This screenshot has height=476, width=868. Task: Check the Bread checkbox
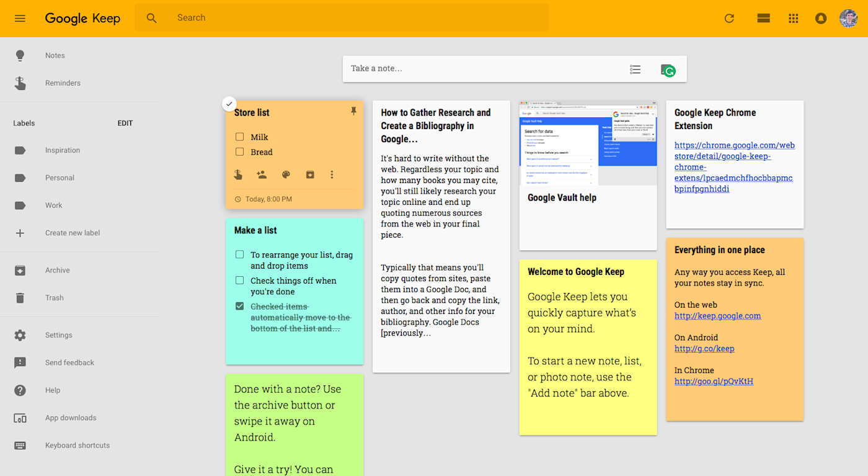pos(239,151)
